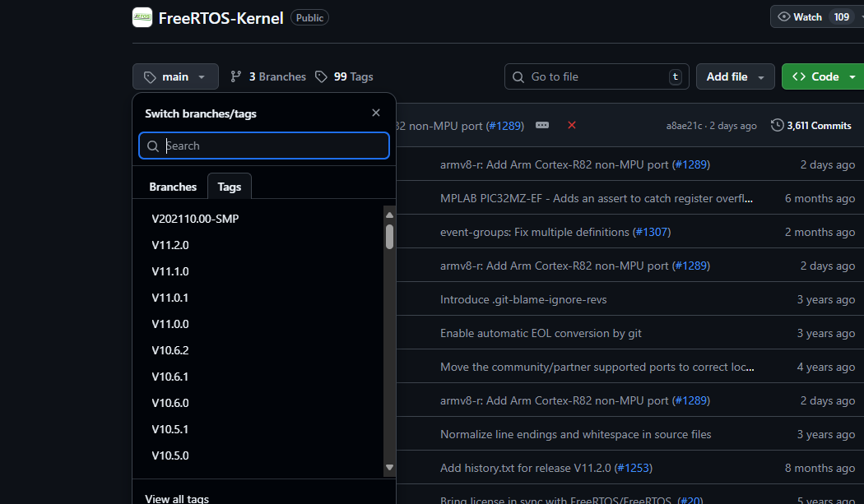
Task: Open the 3 Branches link
Action: pyautogui.click(x=268, y=76)
